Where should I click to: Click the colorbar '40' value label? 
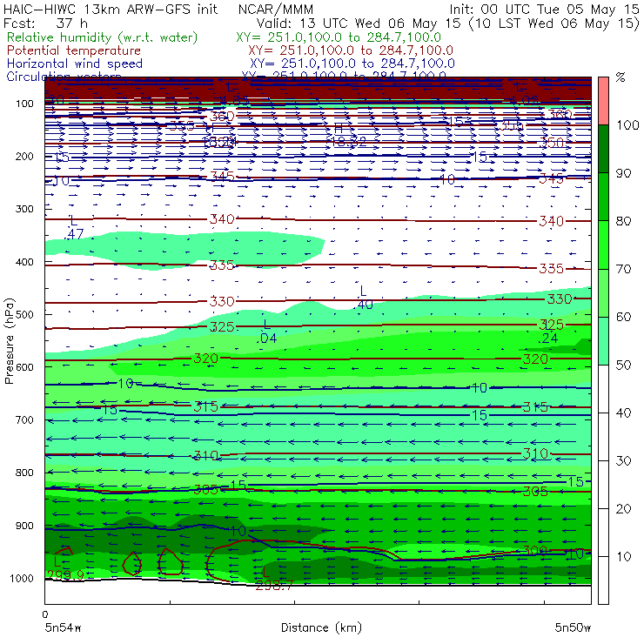tap(623, 413)
